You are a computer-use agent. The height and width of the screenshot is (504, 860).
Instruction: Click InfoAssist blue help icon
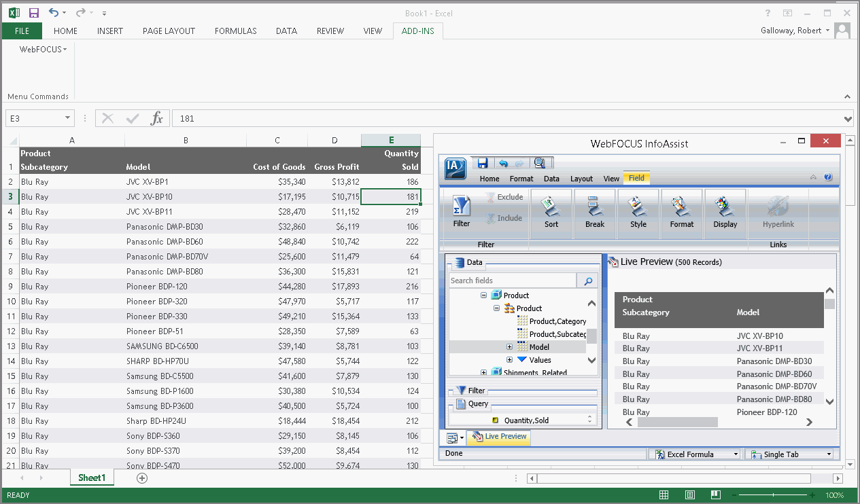(828, 177)
